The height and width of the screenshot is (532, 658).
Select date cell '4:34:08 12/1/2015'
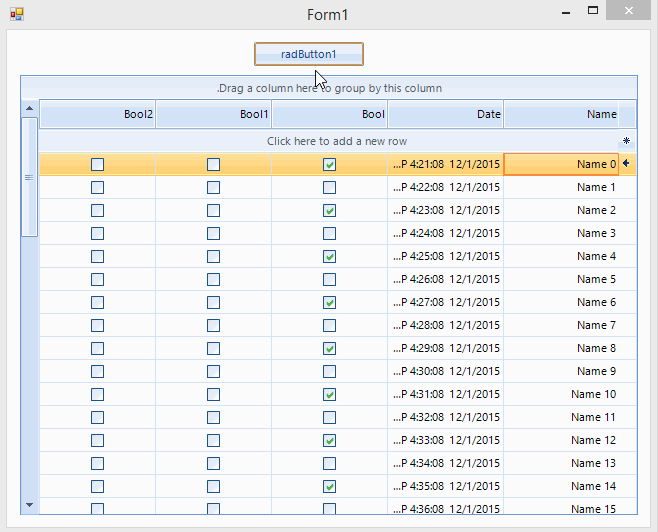[445, 463]
